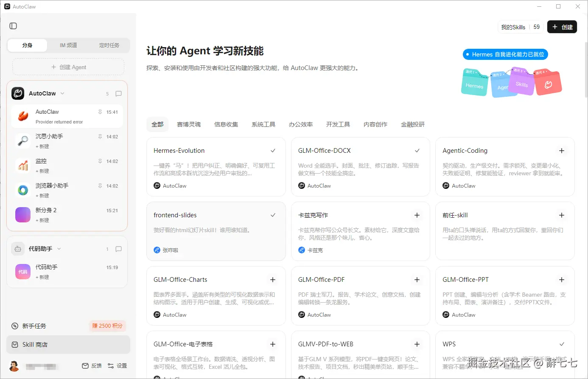588x379 pixels.
Task: Click the pink 代码助手 agent avatar
Action: [x=23, y=272]
